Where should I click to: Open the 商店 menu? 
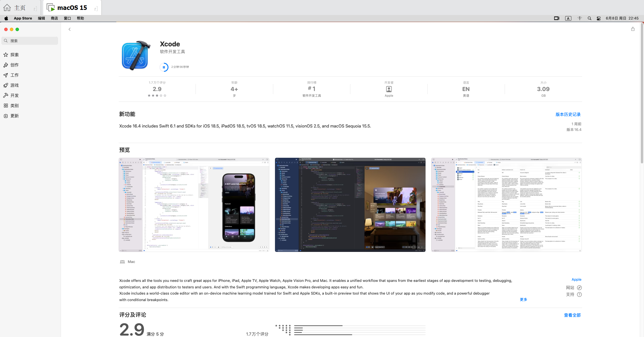point(54,18)
